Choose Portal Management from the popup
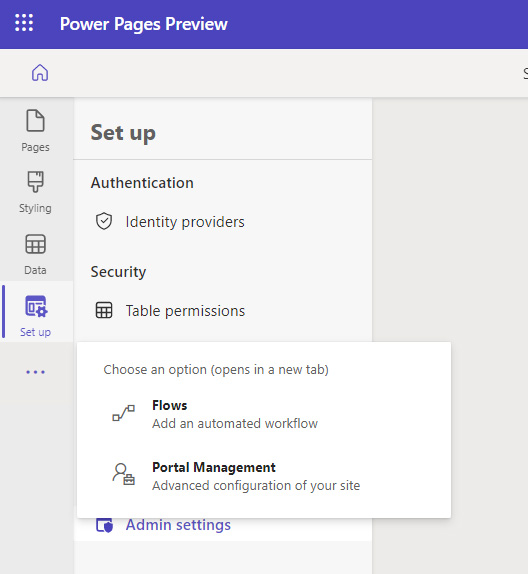The height and width of the screenshot is (574, 528). tap(264, 476)
